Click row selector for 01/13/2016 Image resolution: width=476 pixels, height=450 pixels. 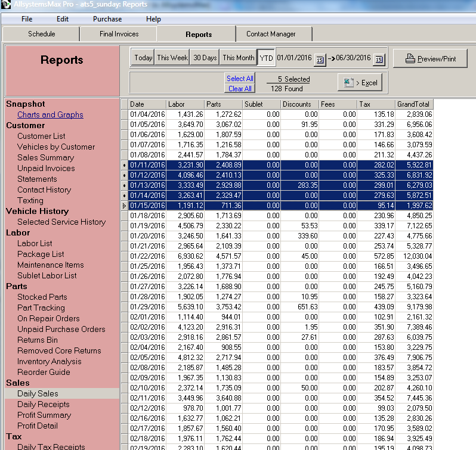click(x=124, y=185)
